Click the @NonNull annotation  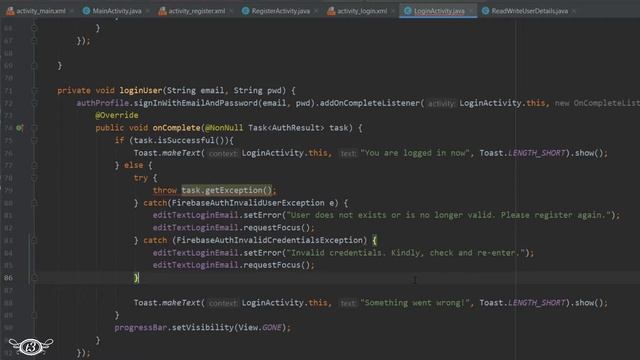coord(224,128)
